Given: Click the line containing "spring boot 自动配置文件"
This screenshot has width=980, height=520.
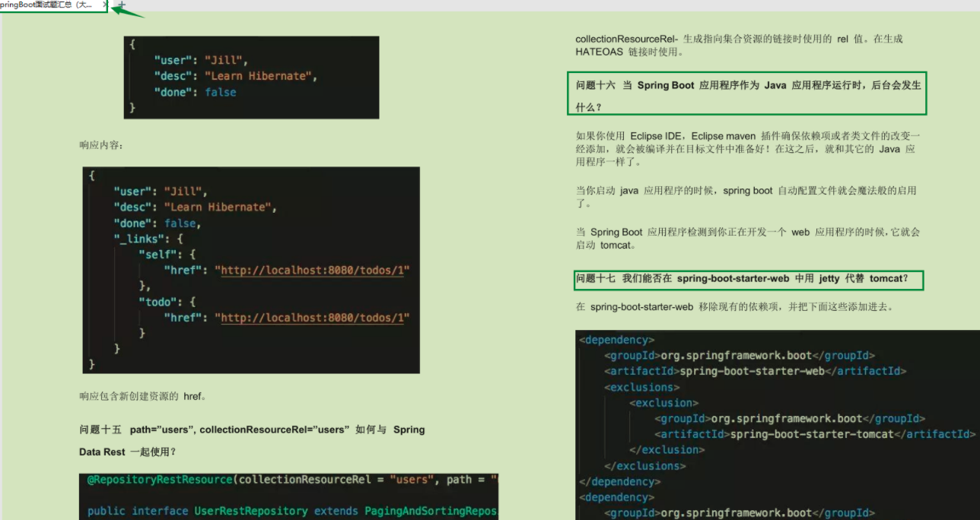Looking at the screenshot, I should (746, 191).
